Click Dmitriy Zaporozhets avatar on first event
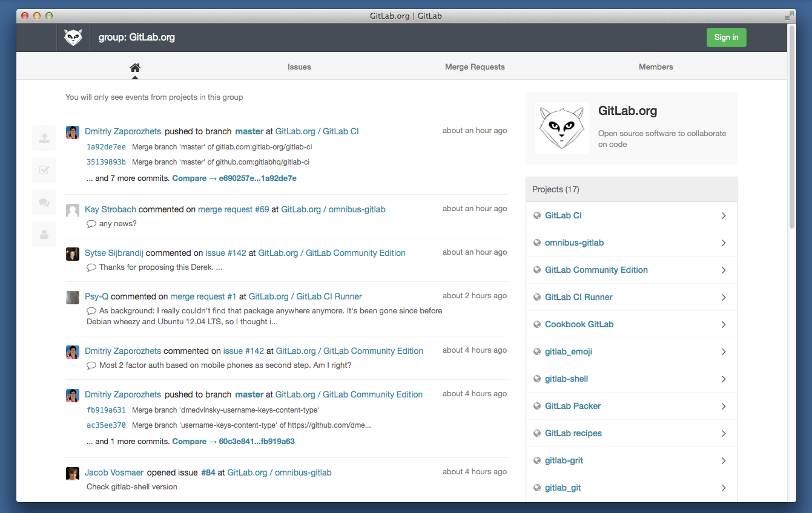 pyautogui.click(x=73, y=132)
